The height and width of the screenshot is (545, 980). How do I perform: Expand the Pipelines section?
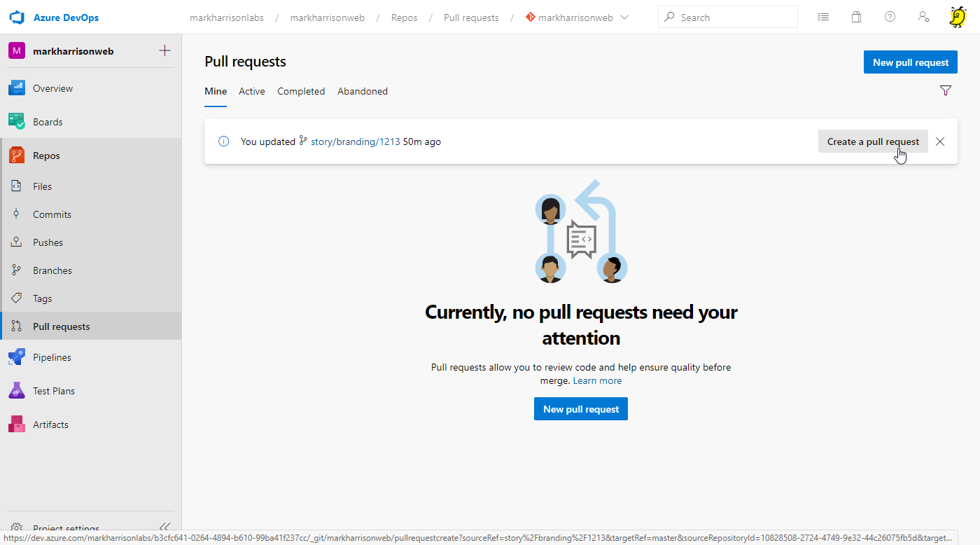point(52,357)
